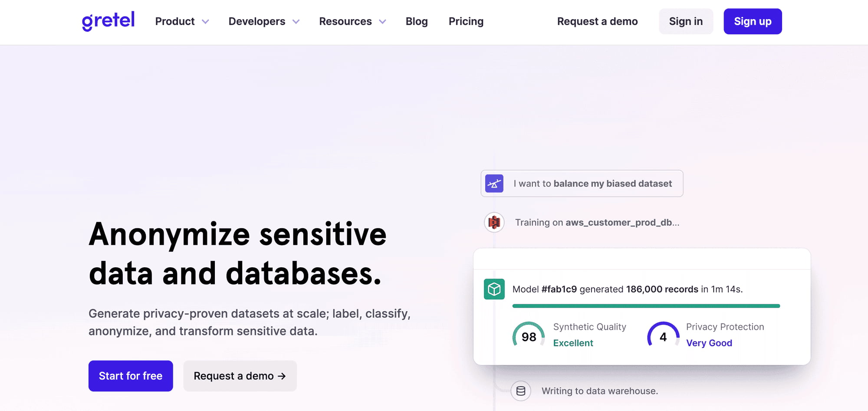Screen dimensions: 868x411
Task: Click the red AWS database icon
Action: [x=494, y=223]
